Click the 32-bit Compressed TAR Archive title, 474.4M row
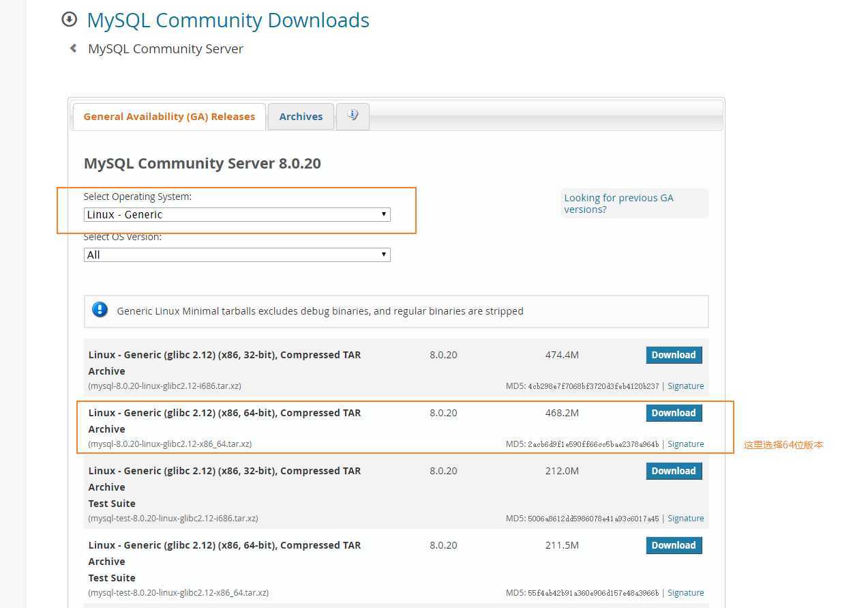The width and height of the screenshot is (868, 608). pos(224,363)
